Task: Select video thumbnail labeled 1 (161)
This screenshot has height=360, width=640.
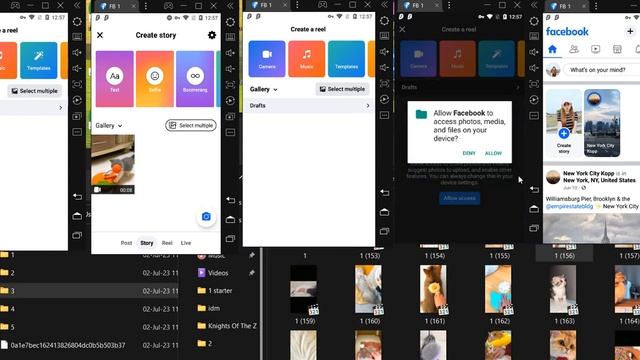Action: click(434, 290)
